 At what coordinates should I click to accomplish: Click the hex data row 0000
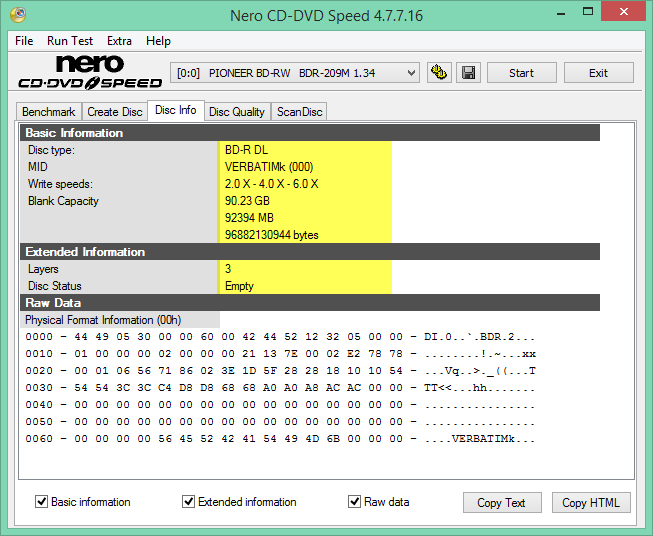[280, 337]
